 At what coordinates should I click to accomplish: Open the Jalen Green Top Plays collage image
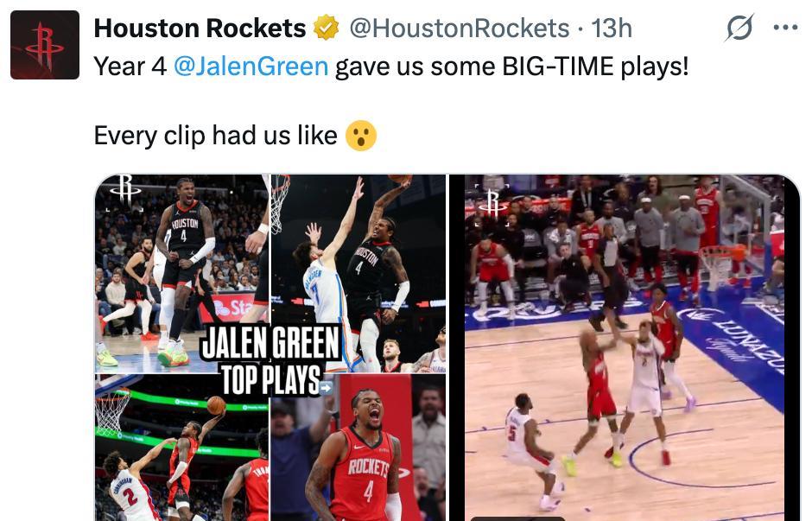(x=270, y=347)
